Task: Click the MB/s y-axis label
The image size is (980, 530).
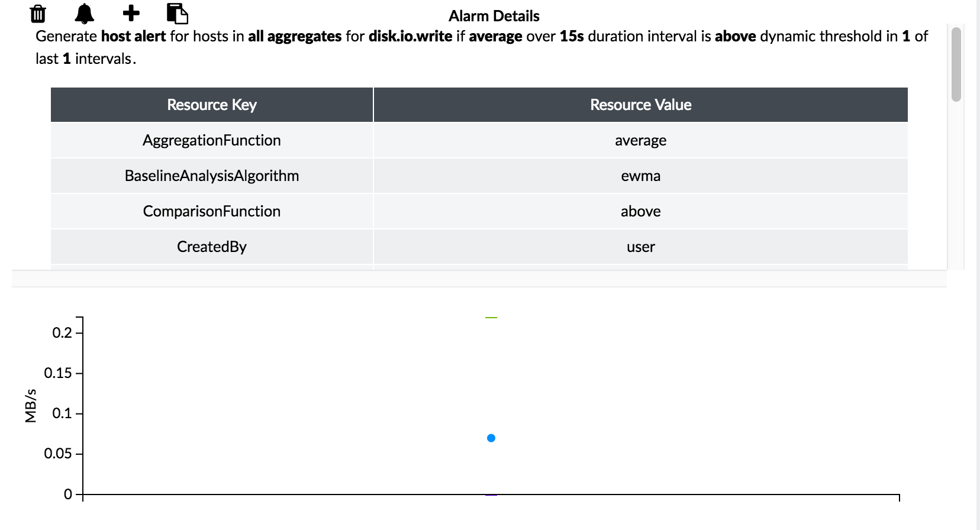Action: pyautogui.click(x=31, y=406)
